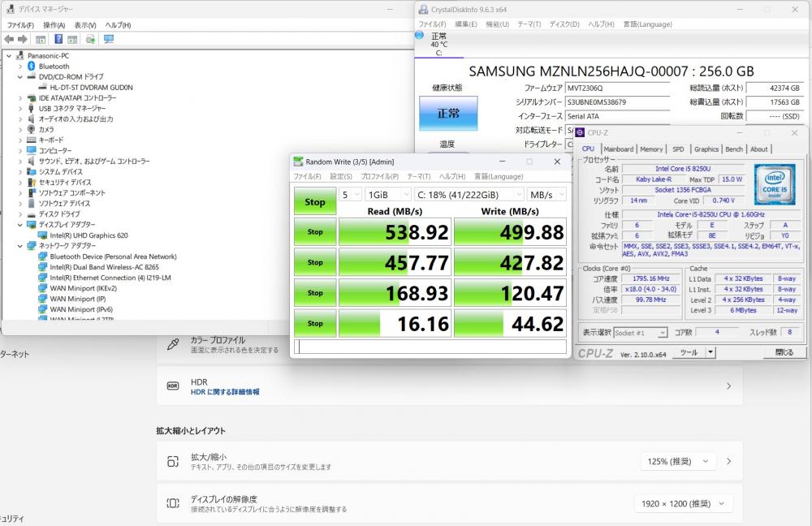Open the HDR settings row chevron
The width and height of the screenshot is (812, 526).
point(728,386)
